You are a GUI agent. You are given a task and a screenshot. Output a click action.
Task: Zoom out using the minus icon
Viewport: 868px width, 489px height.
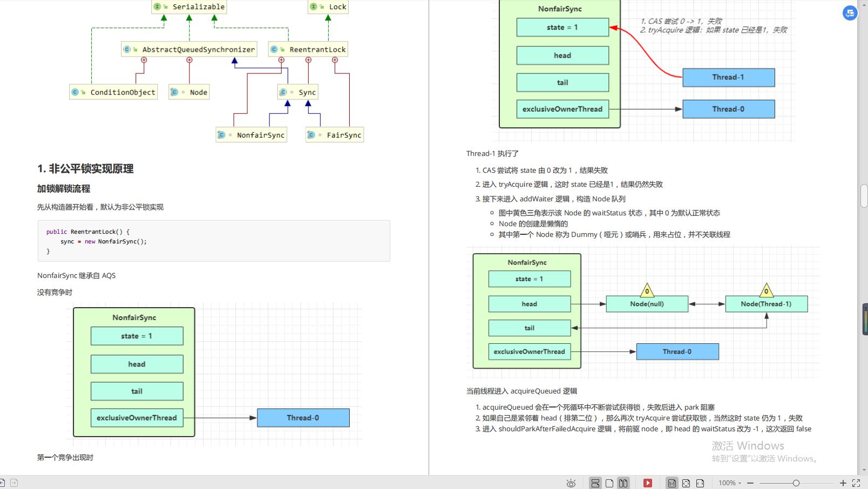click(x=750, y=483)
